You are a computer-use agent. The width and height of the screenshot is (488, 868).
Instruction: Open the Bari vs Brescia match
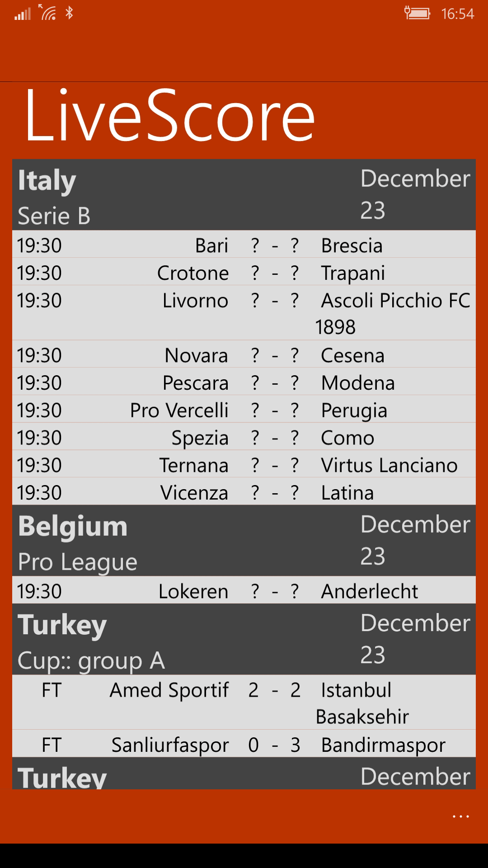[244, 245]
